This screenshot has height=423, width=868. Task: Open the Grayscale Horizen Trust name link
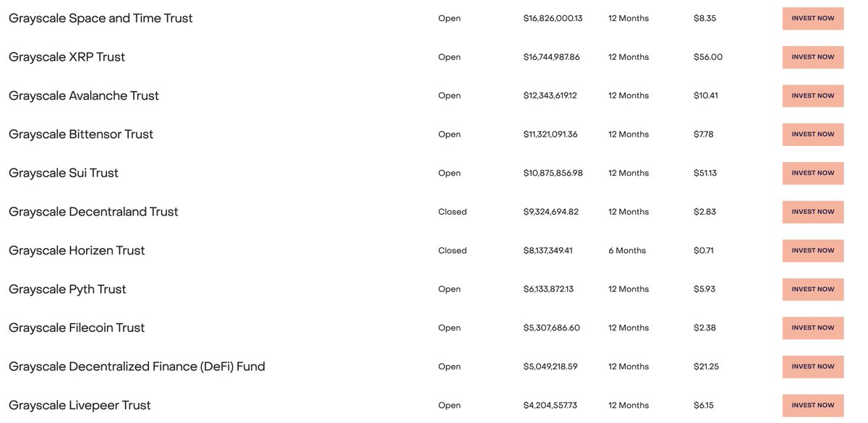coord(77,250)
